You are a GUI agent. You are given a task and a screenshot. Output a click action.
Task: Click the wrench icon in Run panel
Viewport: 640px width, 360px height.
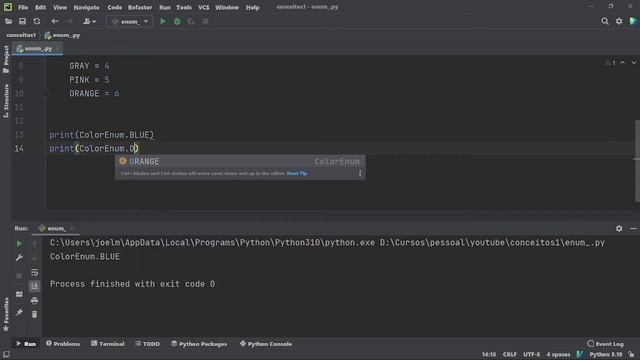tap(19, 258)
